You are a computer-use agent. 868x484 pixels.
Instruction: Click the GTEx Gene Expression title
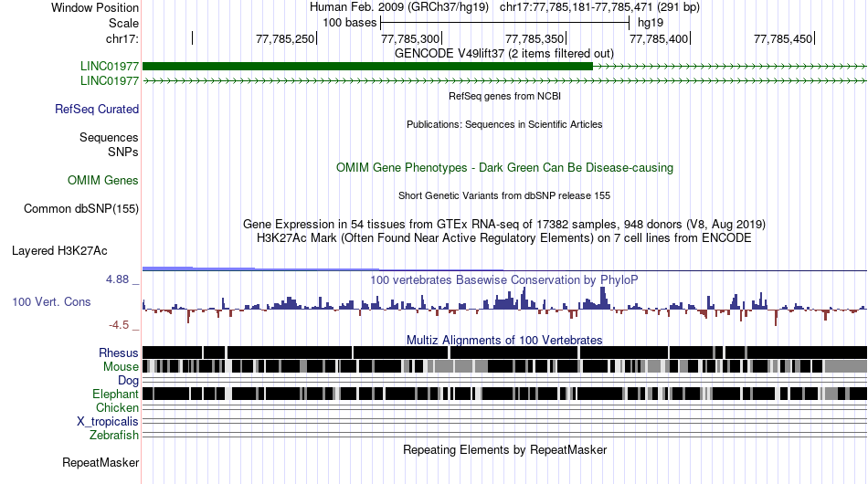pos(504,224)
